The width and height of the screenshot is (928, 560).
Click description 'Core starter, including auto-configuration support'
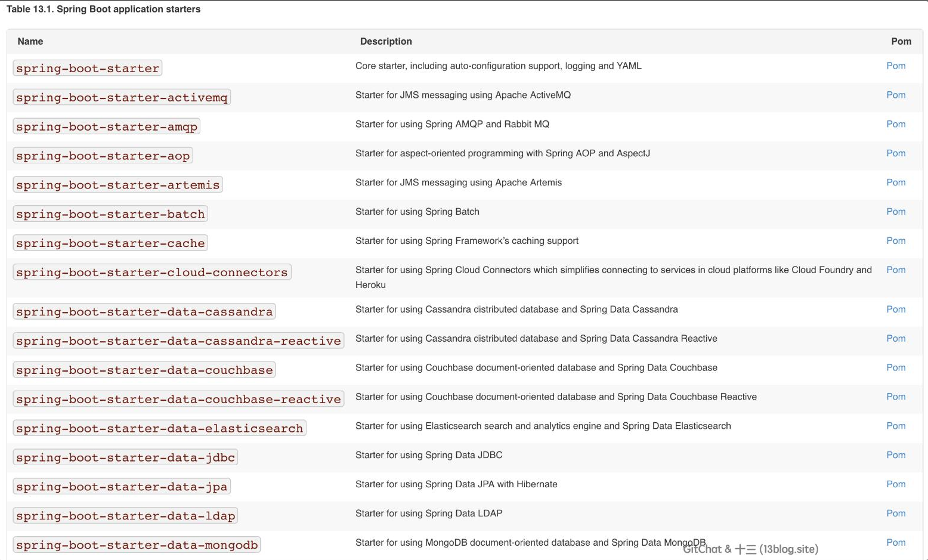499,66
